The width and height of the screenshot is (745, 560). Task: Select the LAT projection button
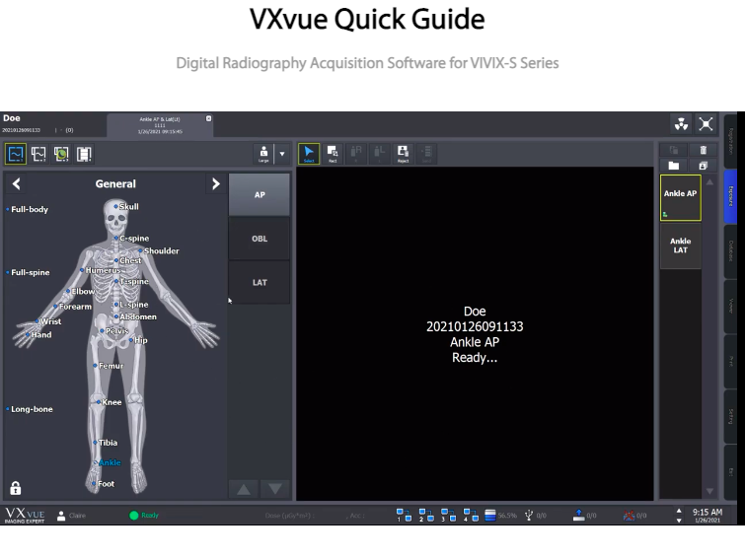coord(260,282)
